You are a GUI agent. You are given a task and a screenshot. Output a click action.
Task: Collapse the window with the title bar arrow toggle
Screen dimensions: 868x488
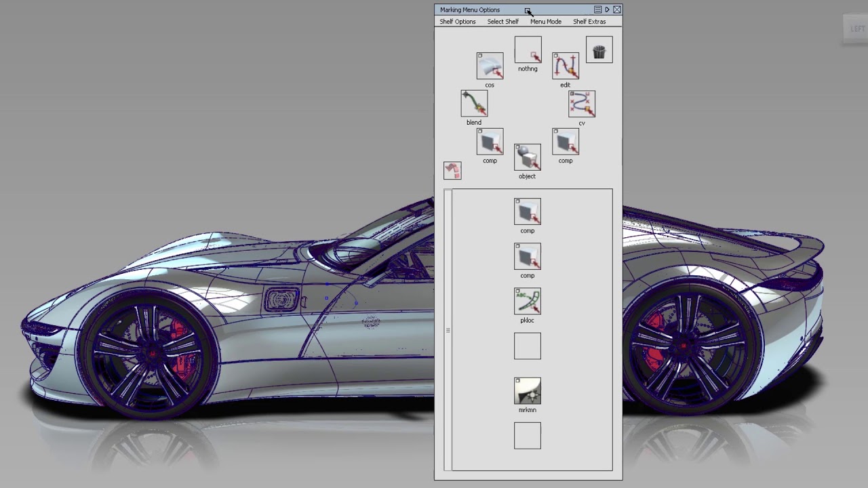click(608, 9)
